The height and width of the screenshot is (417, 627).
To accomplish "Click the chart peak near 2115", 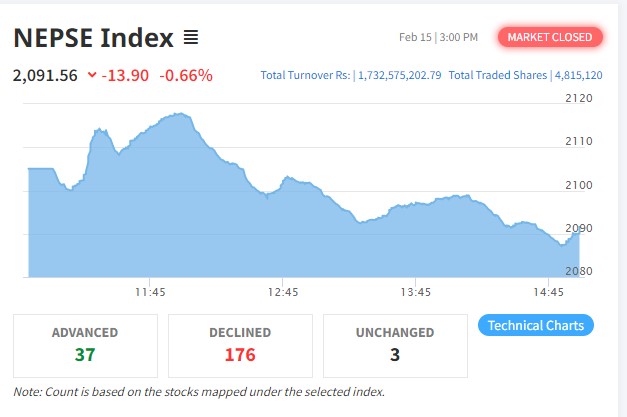I will [178, 114].
